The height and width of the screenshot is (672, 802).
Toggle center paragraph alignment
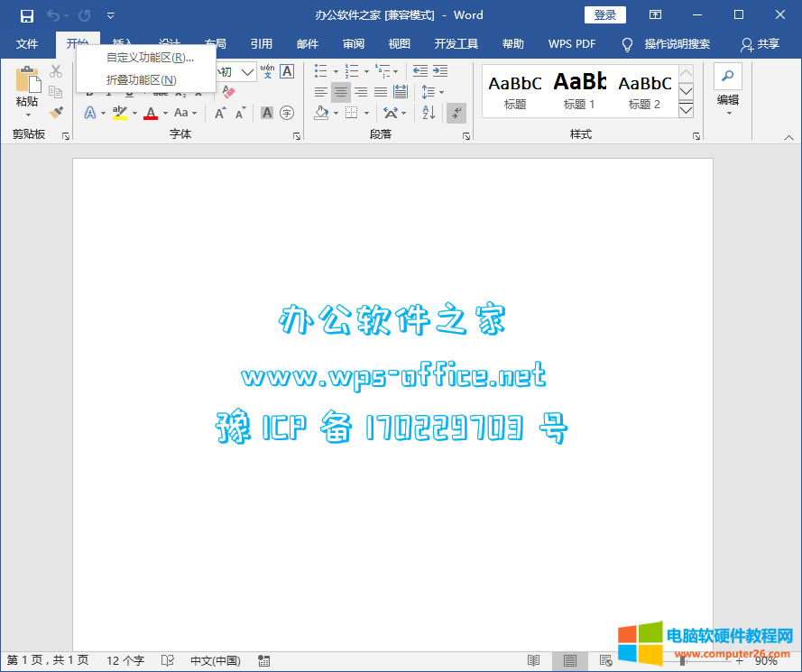click(x=341, y=91)
